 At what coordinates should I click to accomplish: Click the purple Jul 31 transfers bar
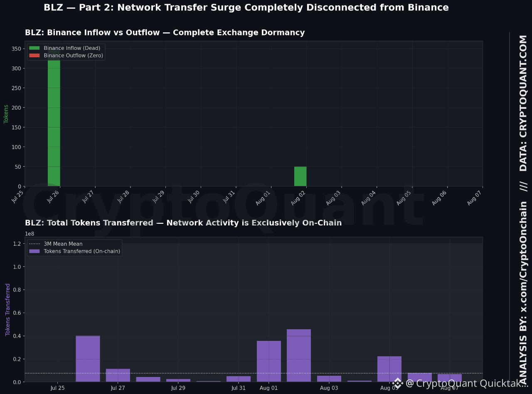[239, 379]
